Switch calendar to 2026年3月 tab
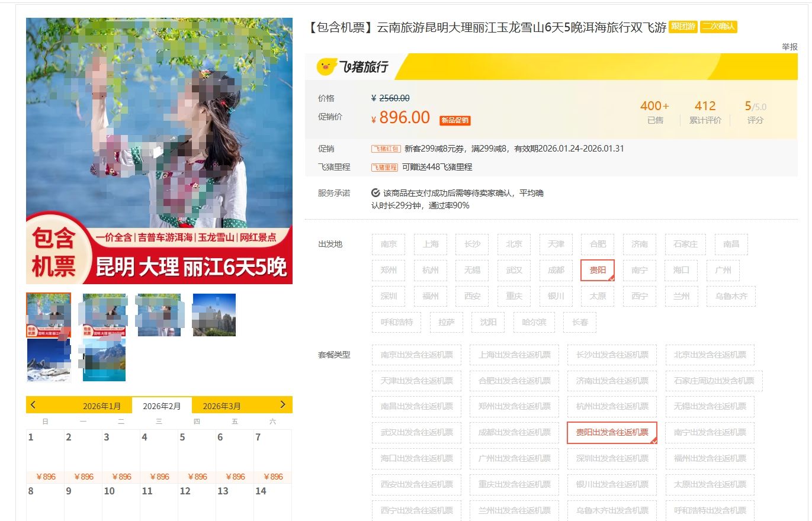The width and height of the screenshot is (812, 521). (222, 406)
